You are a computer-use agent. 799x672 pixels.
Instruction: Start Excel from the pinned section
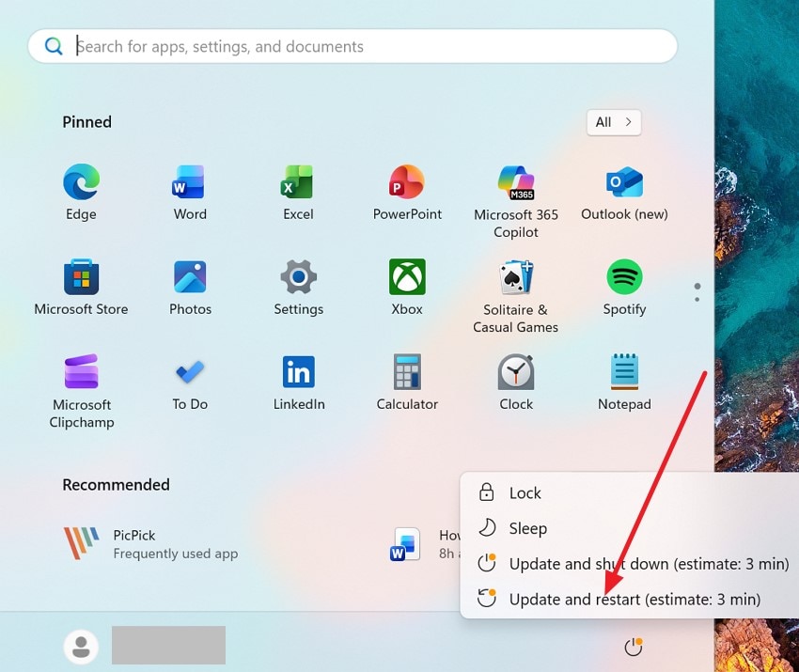tap(298, 183)
